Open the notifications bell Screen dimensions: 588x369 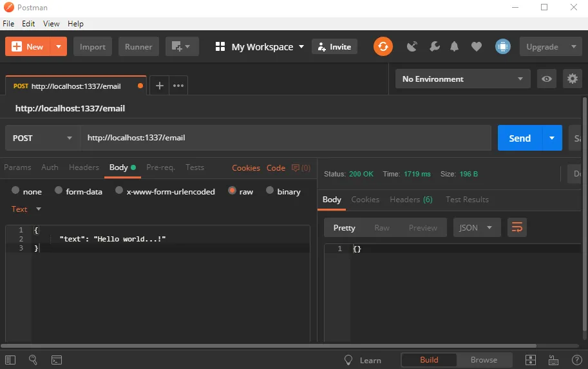454,46
